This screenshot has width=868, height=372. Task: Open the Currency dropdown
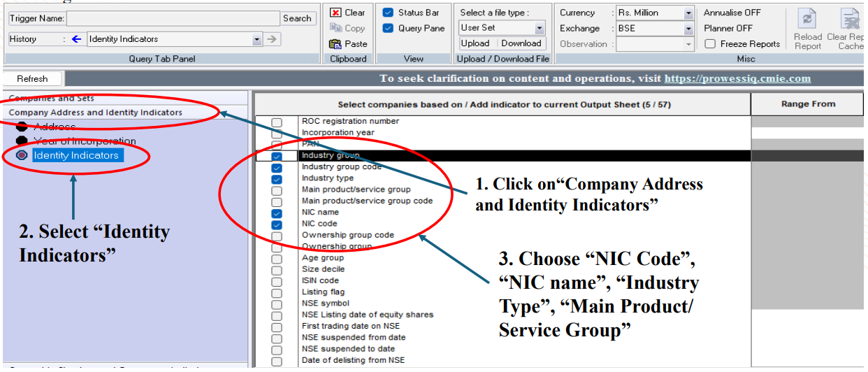[688, 13]
